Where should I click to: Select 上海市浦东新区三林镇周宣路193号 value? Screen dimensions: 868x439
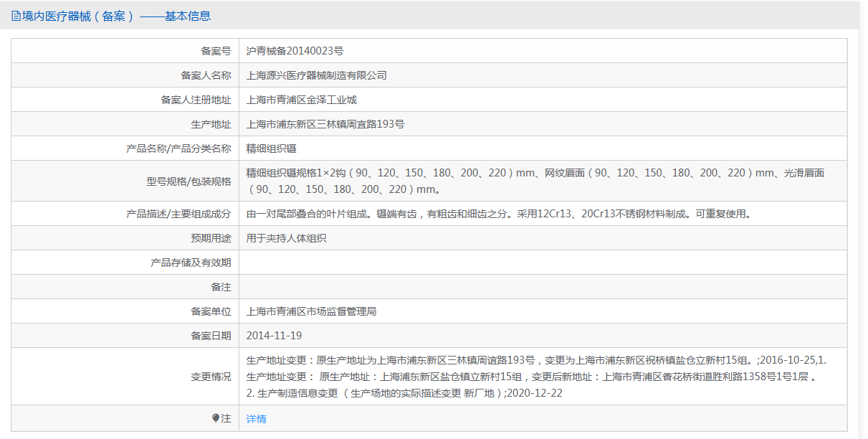point(325,124)
